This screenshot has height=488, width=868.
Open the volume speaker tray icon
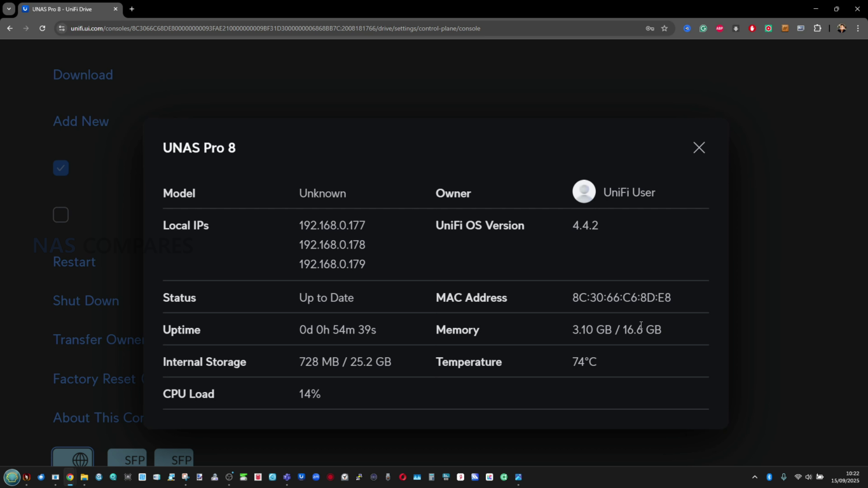pos(808,477)
